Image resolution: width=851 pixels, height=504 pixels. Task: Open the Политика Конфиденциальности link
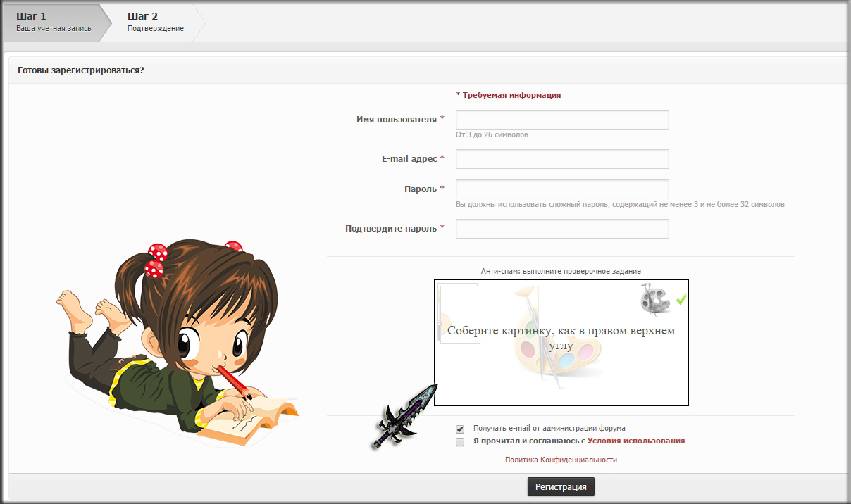561,460
